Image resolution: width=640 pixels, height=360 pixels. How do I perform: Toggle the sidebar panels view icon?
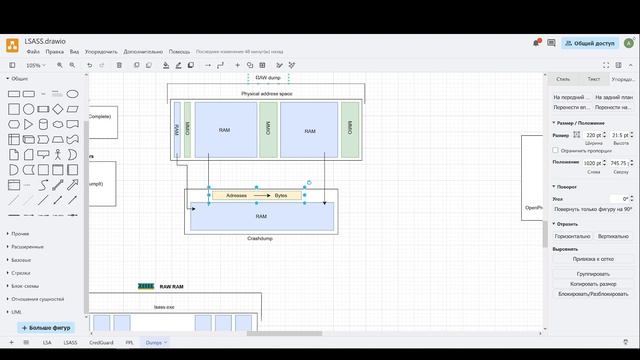click(x=12, y=65)
